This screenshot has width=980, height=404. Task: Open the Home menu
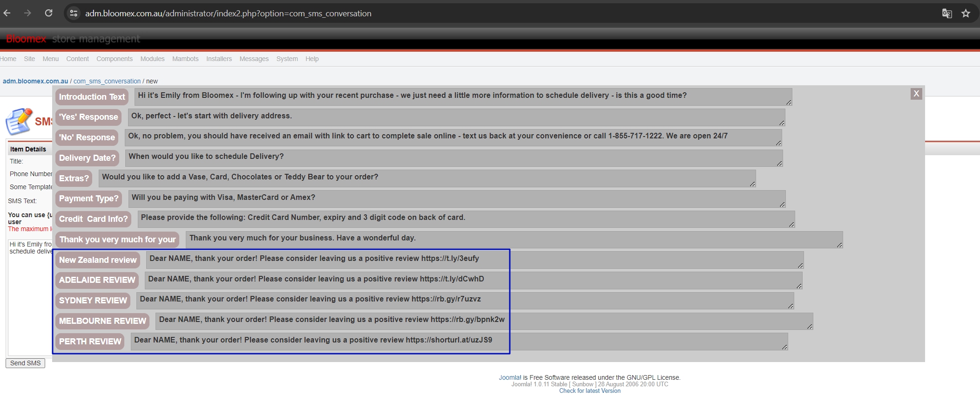coord(8,59)
